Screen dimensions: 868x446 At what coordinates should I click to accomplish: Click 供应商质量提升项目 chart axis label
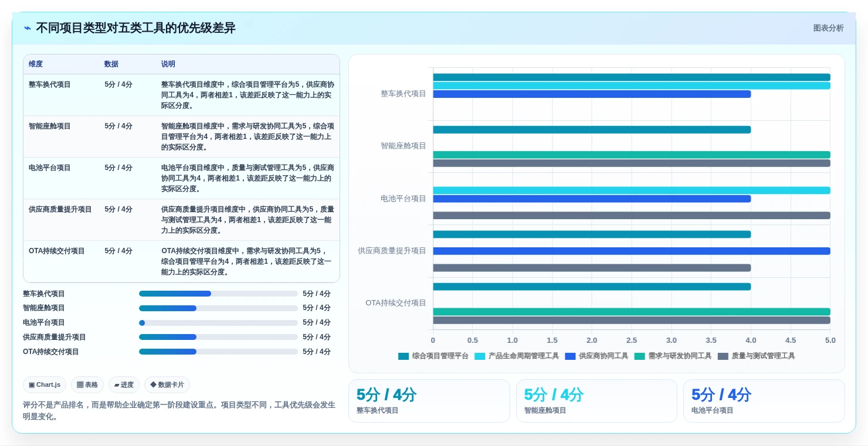coord(392,251)
